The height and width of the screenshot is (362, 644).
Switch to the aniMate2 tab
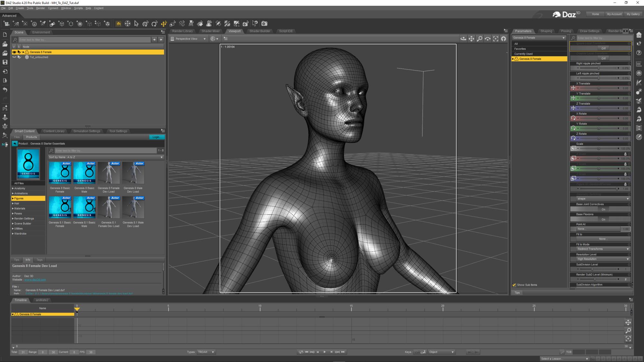[42, 300]
